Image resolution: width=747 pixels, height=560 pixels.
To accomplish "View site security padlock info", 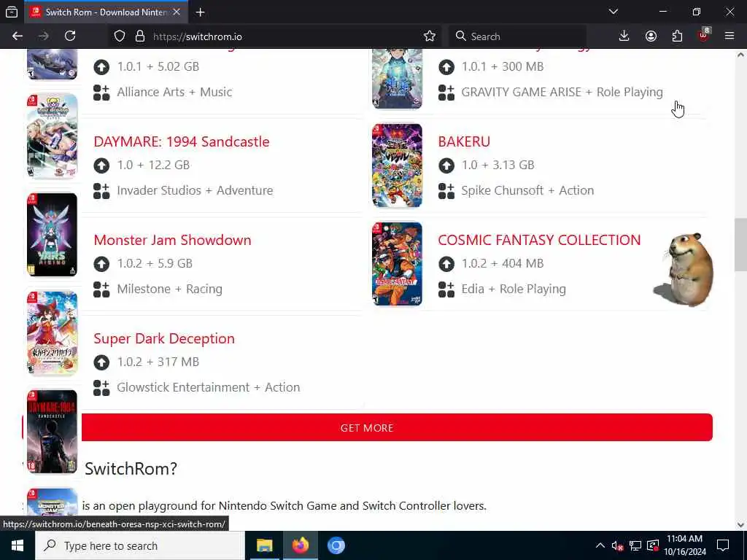I will click(x=139, y=36).
